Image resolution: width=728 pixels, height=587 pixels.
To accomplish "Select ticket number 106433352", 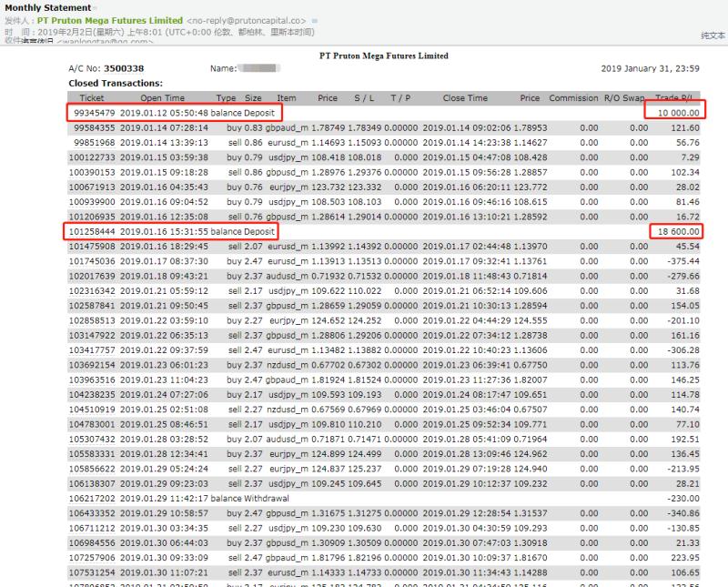I will (92, 513).
